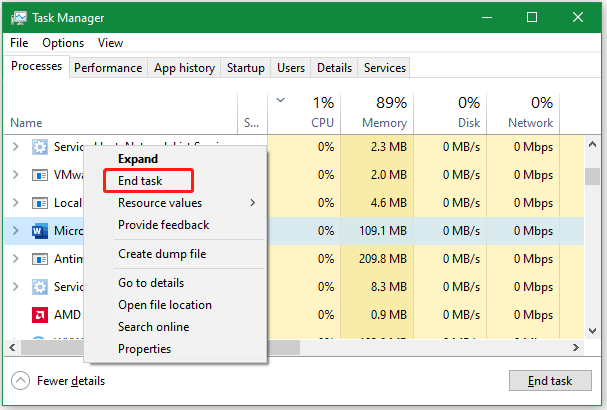Screen dimensions: 607x410
Task: Click the Fewer details link
Action: [x=71, y=381]
